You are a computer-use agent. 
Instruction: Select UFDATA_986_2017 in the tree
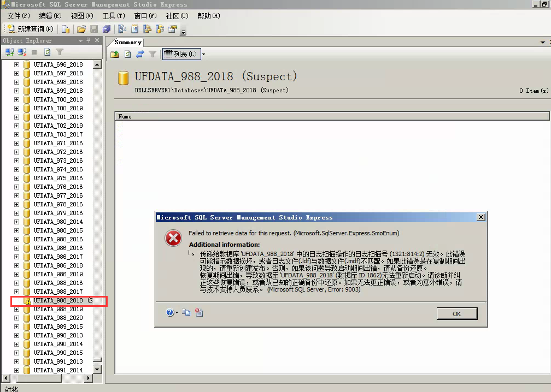pos(58,257)
